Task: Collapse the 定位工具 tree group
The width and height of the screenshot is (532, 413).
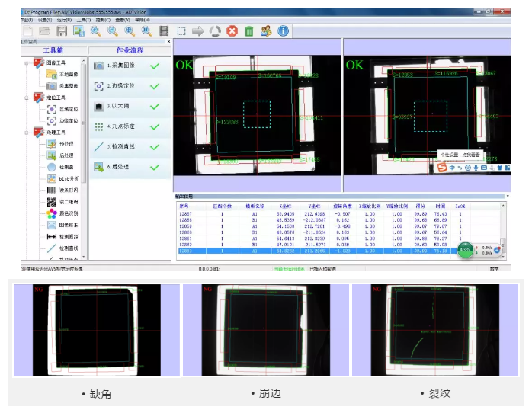Action: tap(27, 98)
